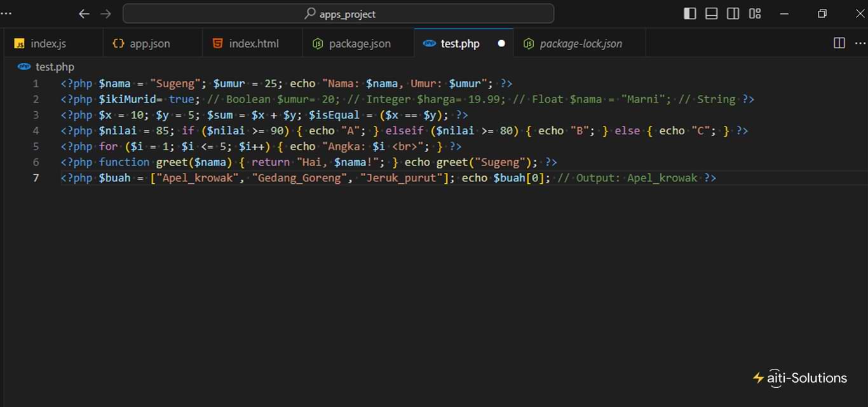Switch to the package.json tab
Screen dimensions: 868x407
[358, 43]
